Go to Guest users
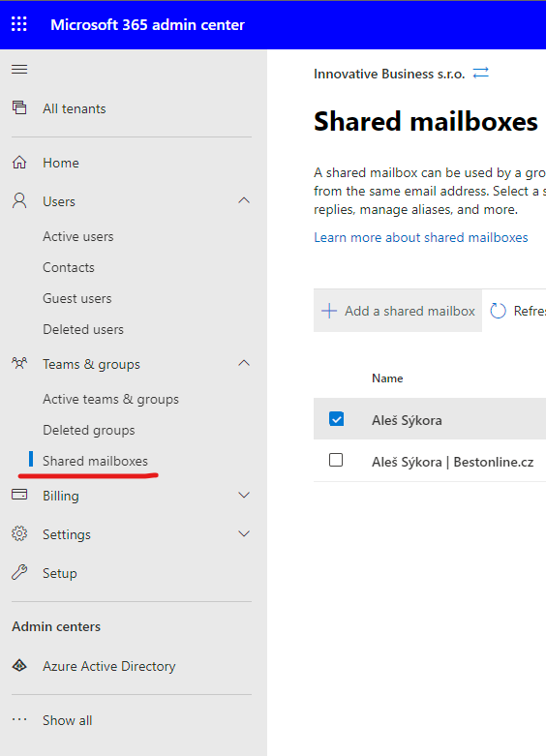546x756 pixels. [77, 298]
